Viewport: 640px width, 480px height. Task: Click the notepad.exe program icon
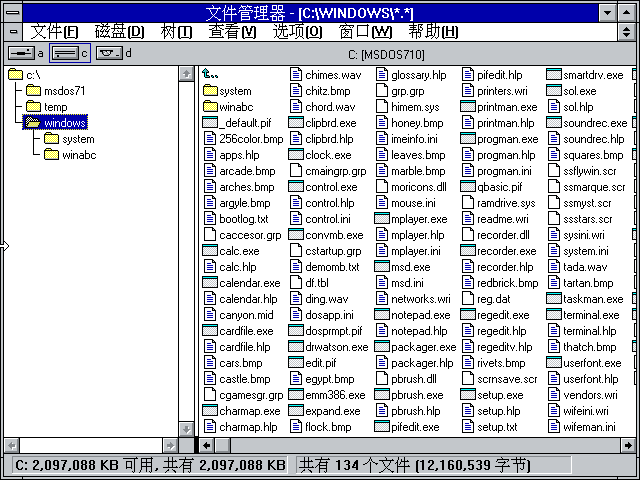tap(382, 315)
